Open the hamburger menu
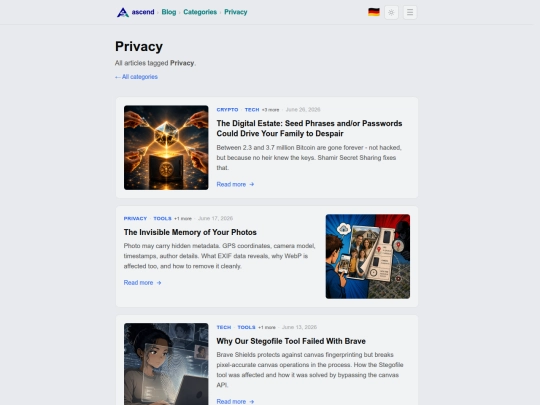Image resolution: width=540 pixels, height=405 pixels. [410, 12]
